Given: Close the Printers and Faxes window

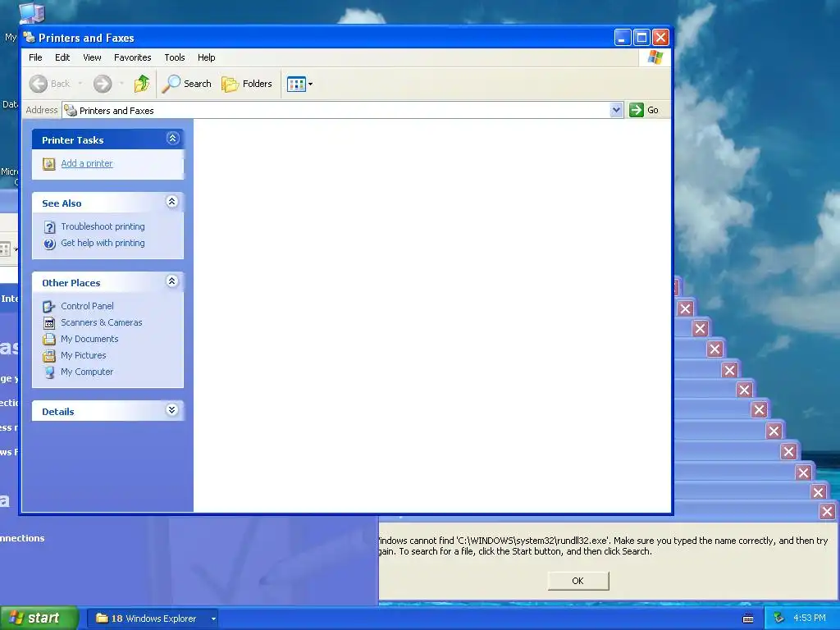Looking at the screenshot, I should click(660, 38).
